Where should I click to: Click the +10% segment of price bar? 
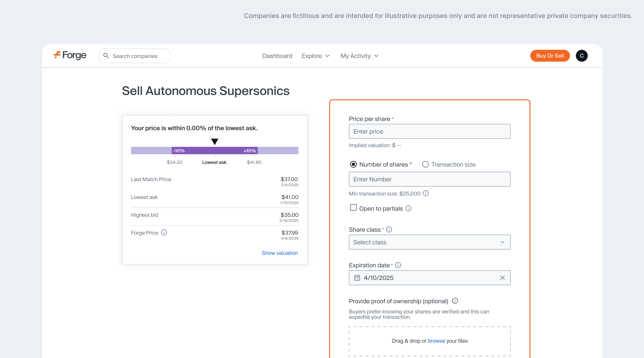pyautogui.click(x=250, y=151)
